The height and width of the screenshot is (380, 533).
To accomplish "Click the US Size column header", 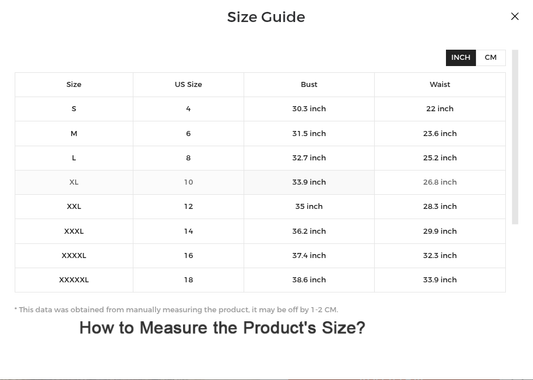I will point(188,84).
